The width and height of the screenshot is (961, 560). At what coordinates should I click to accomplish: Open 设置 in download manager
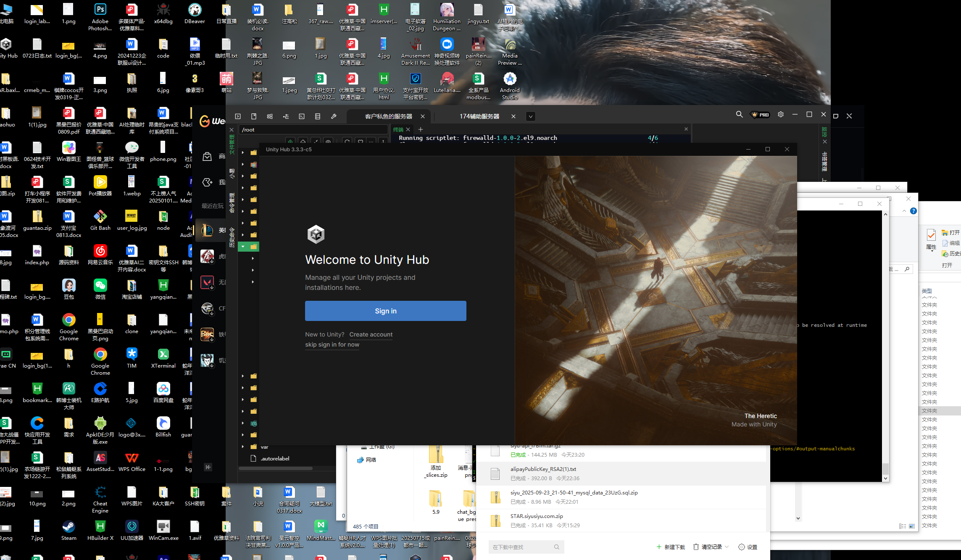tap(748, 547)
